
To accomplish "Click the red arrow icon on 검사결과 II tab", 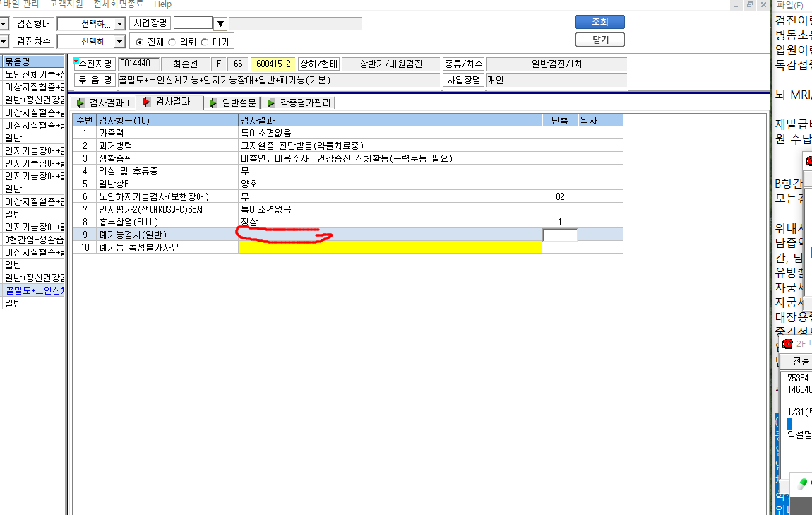I will click(147, 102).
